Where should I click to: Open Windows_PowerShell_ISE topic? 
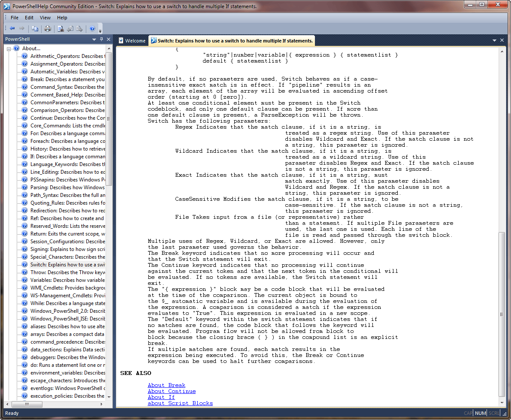(68, 319)
